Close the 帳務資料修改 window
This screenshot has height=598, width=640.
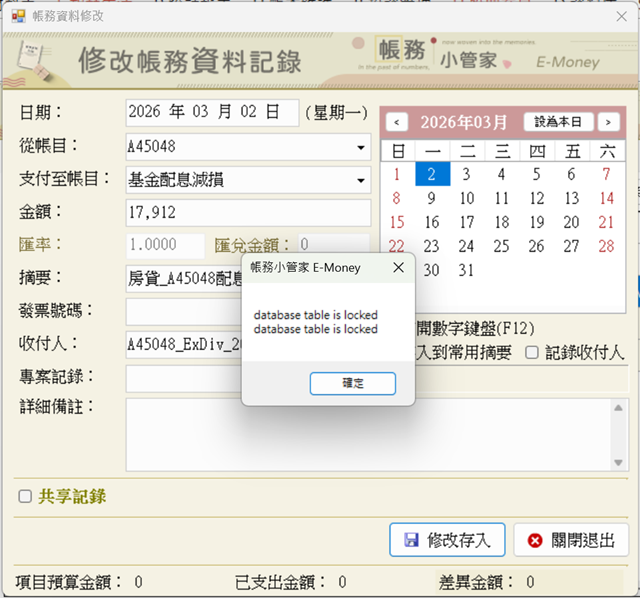(622, 16)
